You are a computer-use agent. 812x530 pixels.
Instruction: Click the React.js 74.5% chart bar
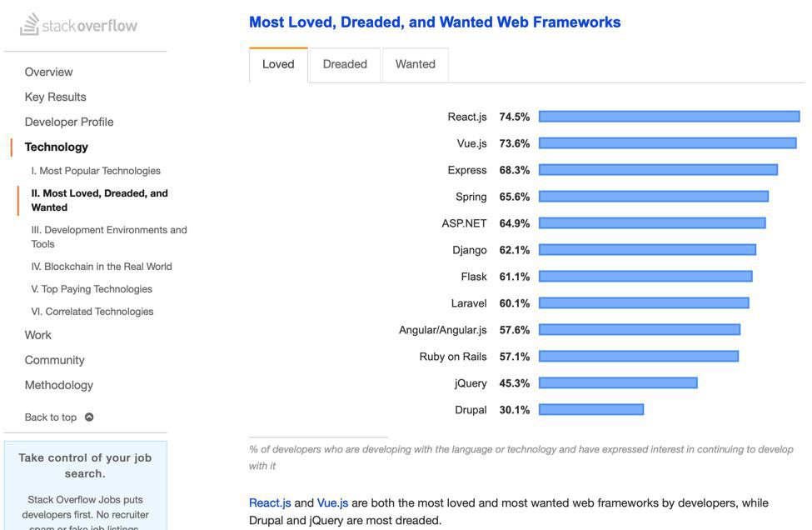coord(669,117)
